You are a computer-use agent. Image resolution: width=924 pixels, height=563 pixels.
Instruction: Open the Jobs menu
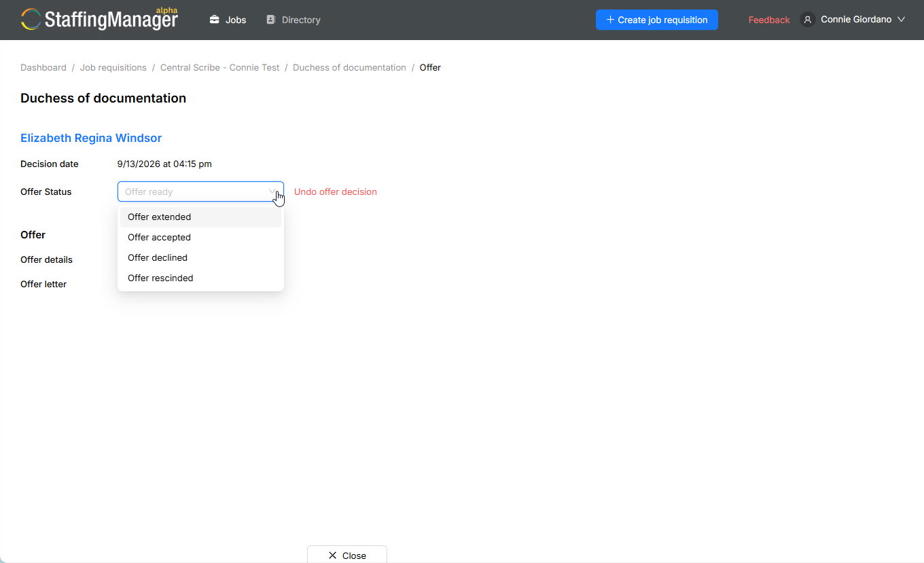coord(228,20)
